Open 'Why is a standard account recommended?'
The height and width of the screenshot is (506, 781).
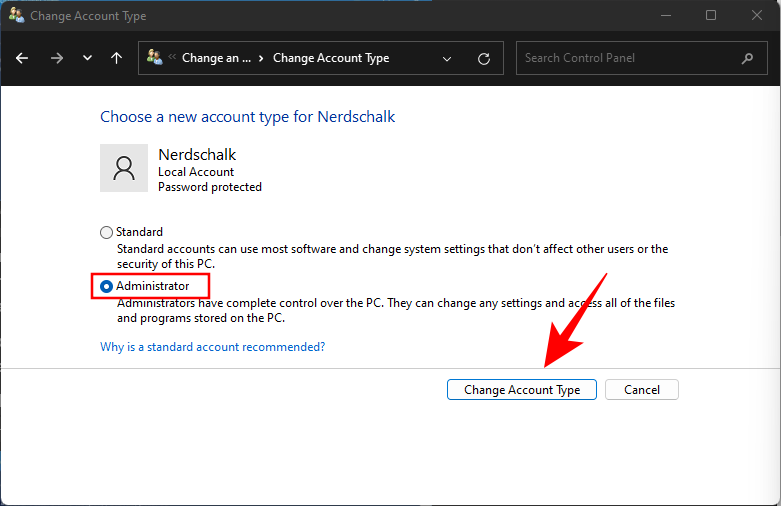pyautogui.click(x=212, y=347)
